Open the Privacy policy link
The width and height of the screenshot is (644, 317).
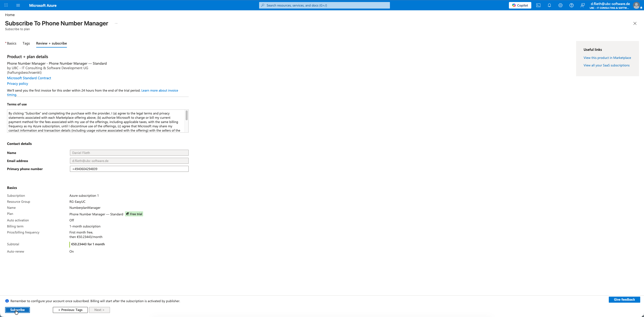tap(18, 84)
